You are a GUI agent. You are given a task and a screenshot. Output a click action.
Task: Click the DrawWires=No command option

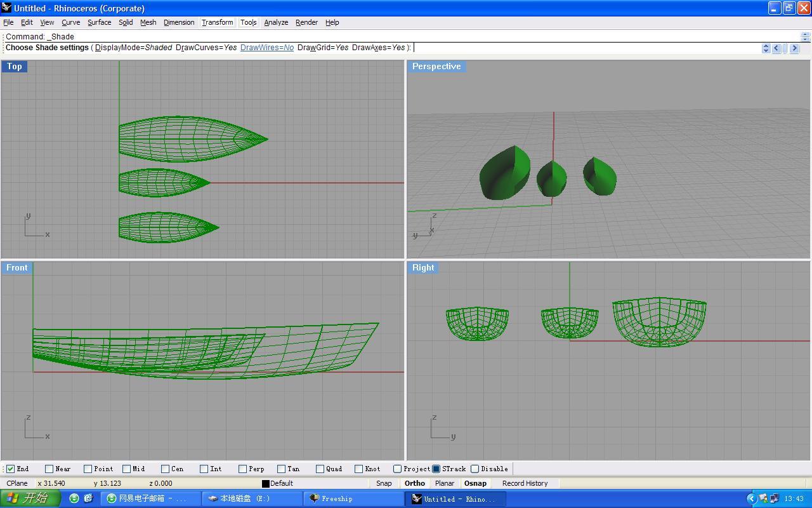click(266, 48)
